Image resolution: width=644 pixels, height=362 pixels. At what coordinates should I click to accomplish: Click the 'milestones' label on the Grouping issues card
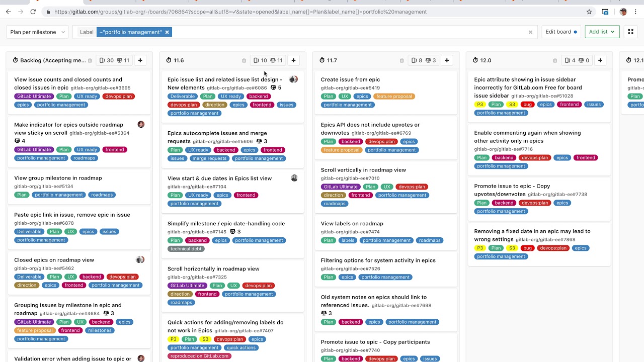[100, 330]
